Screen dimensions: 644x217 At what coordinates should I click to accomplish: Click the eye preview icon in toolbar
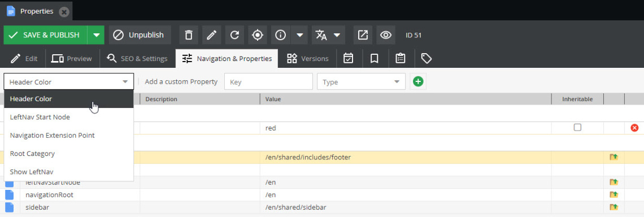386,35
